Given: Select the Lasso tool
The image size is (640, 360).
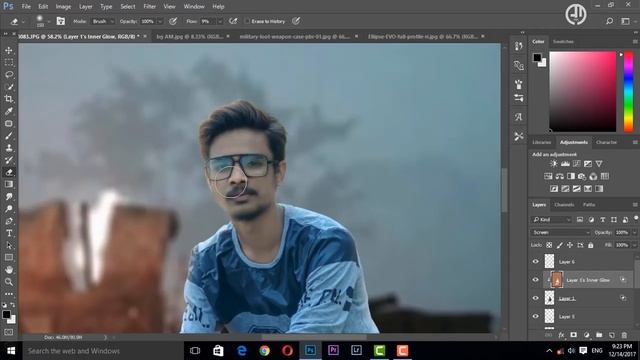Looking at the screenshot, I should pos(9,75).
